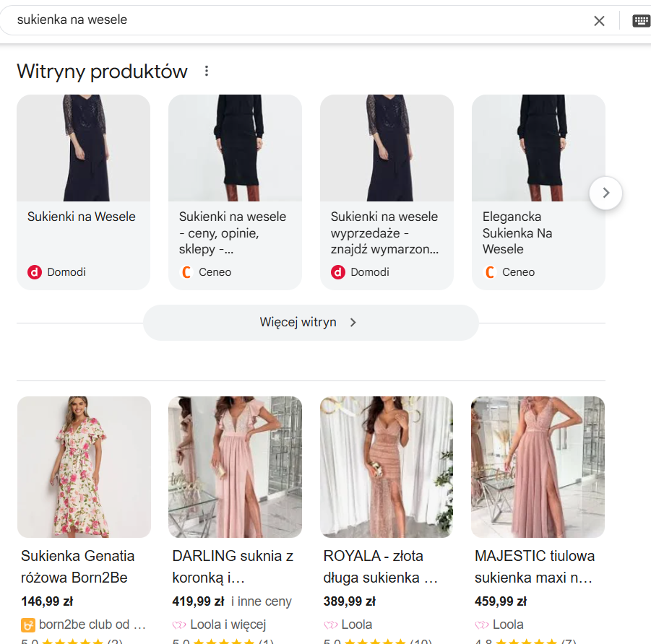Open the on-screen keyboard icon in search bar
This screenshot has height=644, width=651.
640,20
